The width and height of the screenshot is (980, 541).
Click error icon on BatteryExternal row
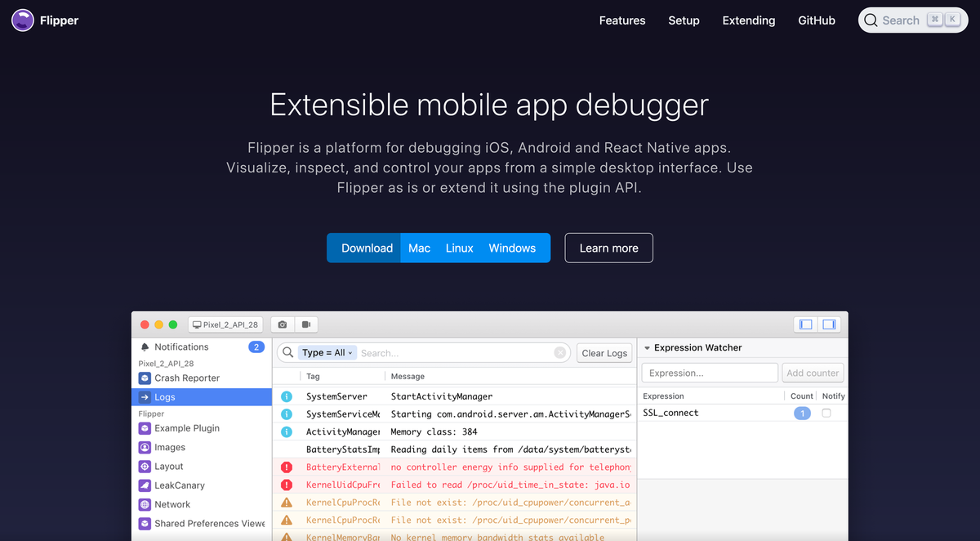coord(287,467)
